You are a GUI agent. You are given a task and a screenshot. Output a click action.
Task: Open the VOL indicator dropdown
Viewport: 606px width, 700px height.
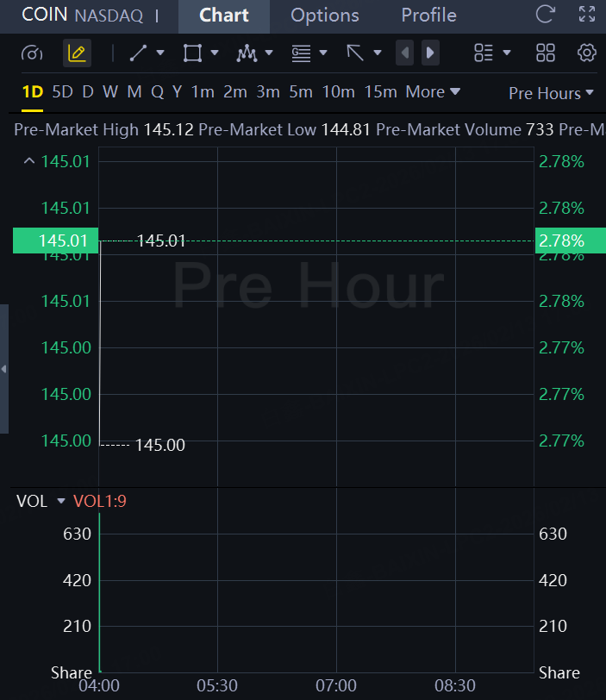tap(61, 501)
